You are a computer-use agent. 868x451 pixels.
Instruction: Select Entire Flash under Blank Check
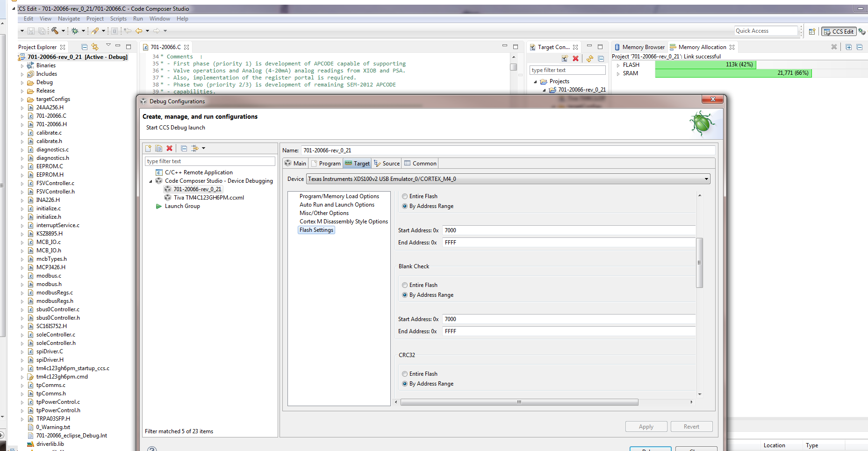pyautogui.click(x=405, y=285)
